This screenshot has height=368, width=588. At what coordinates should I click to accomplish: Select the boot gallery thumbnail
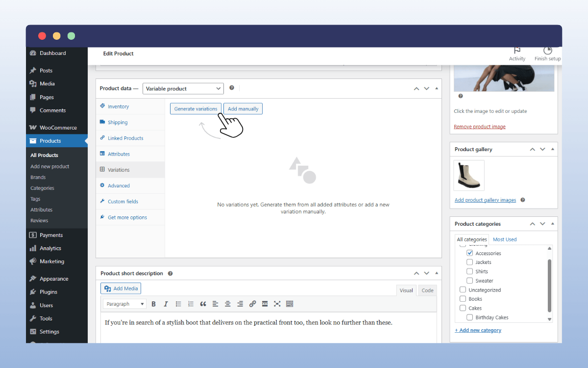[469, 175]
